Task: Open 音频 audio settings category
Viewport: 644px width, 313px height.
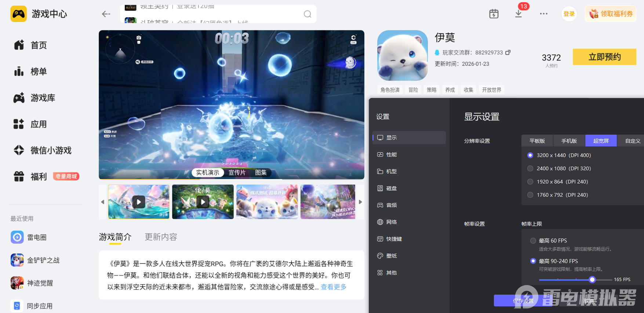Action: coord(409,205)
